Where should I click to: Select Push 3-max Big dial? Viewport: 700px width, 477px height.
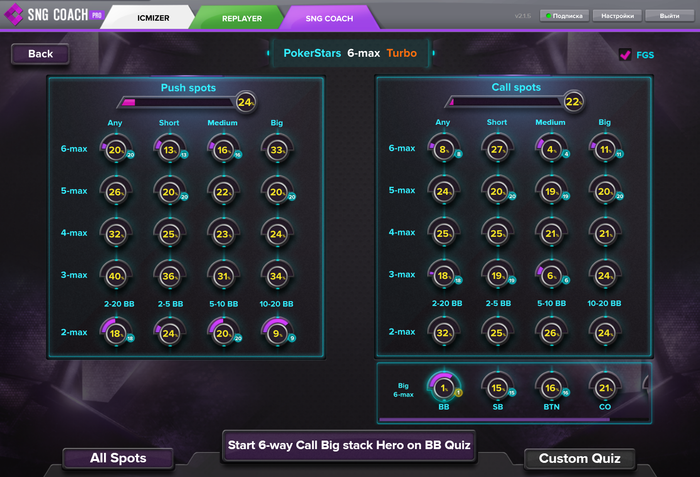tap(277, 276)
